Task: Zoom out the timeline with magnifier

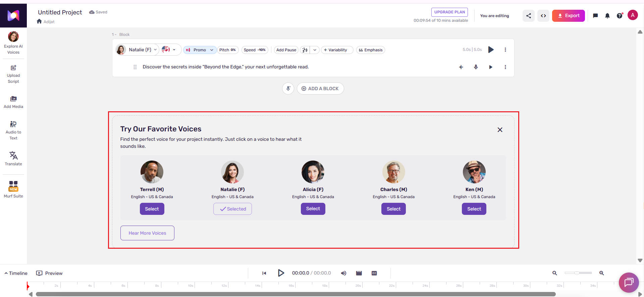Action: [555, 273]
